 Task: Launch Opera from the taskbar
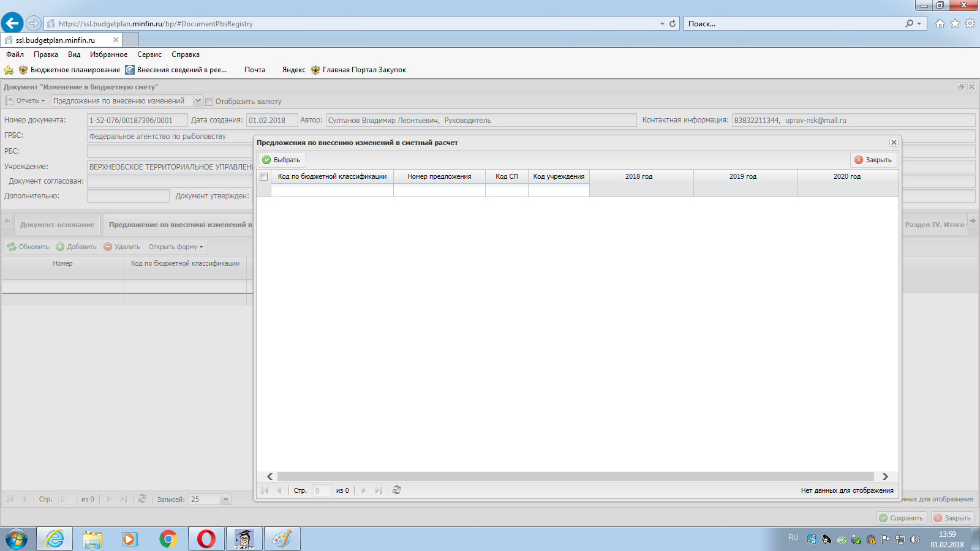[206, 539]
